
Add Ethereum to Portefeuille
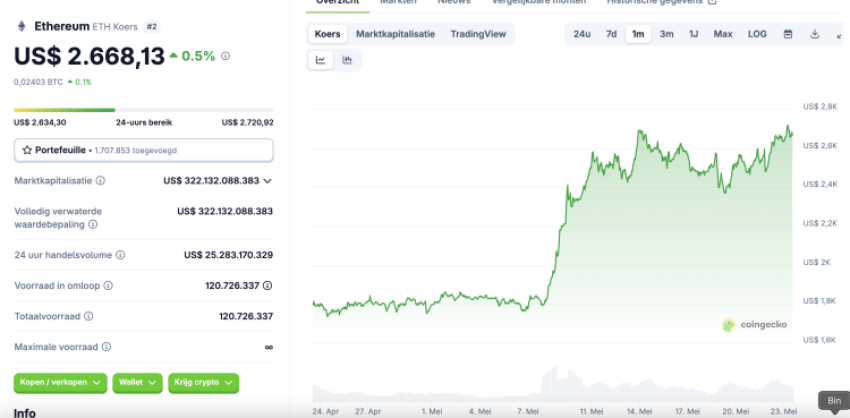(x=143, y=150)
